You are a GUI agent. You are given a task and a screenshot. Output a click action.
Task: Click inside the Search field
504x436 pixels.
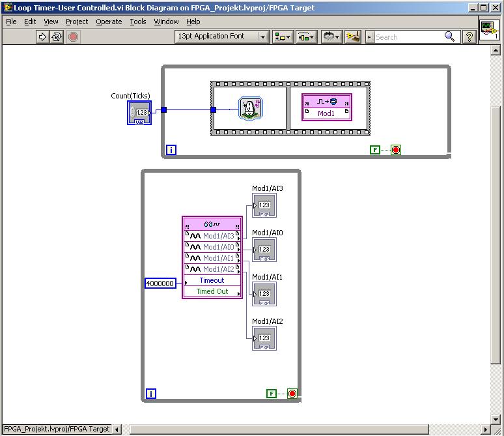[x=408, y=37]
